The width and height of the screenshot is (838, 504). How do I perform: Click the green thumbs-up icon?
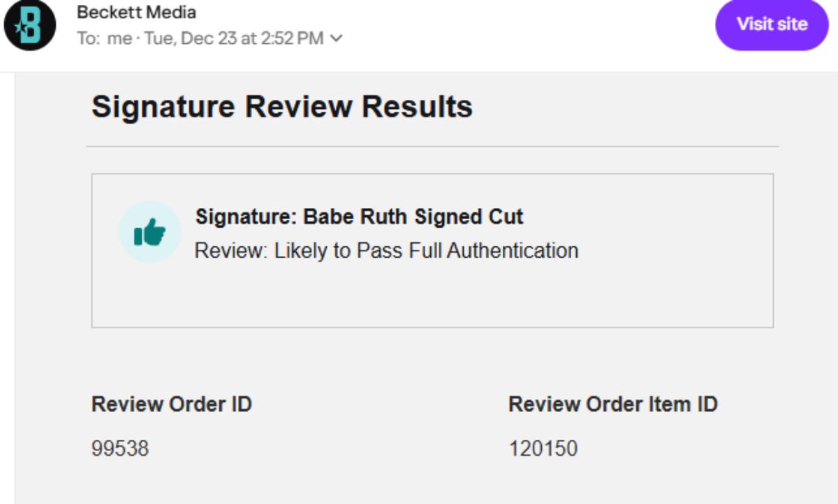(x=149, y=232)
